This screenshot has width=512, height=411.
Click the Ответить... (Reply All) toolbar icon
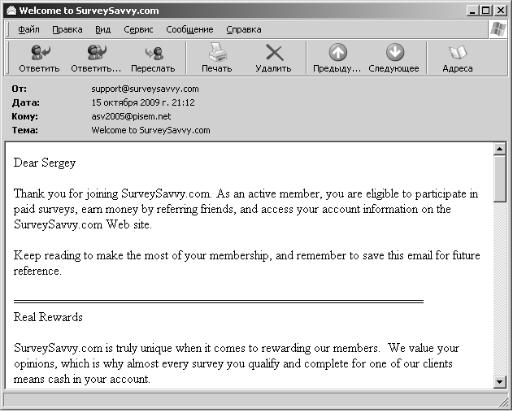[x=96, y=52]
